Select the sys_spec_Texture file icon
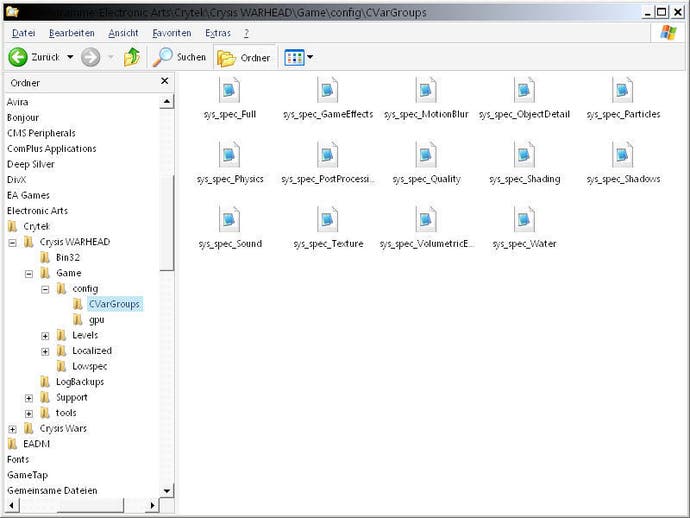Image resolution: width=690 pixels, height=518 pixels. (x=327, y=219)
